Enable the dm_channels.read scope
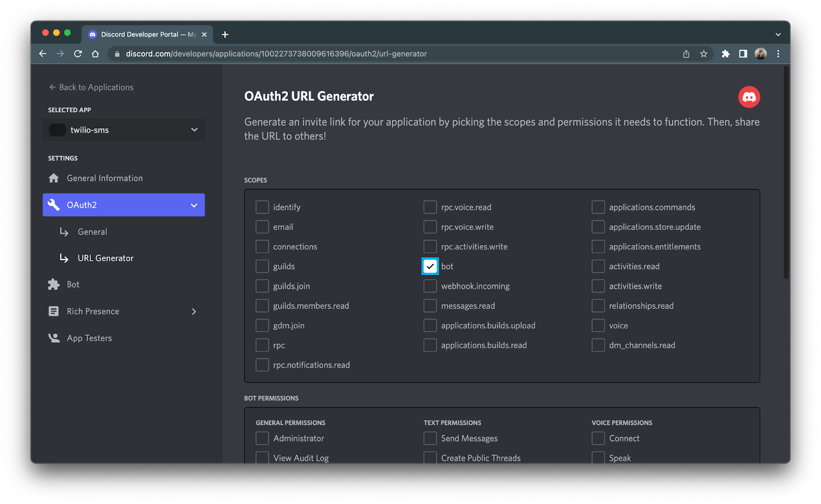821x504 pixels. click(x=598, y=345)
